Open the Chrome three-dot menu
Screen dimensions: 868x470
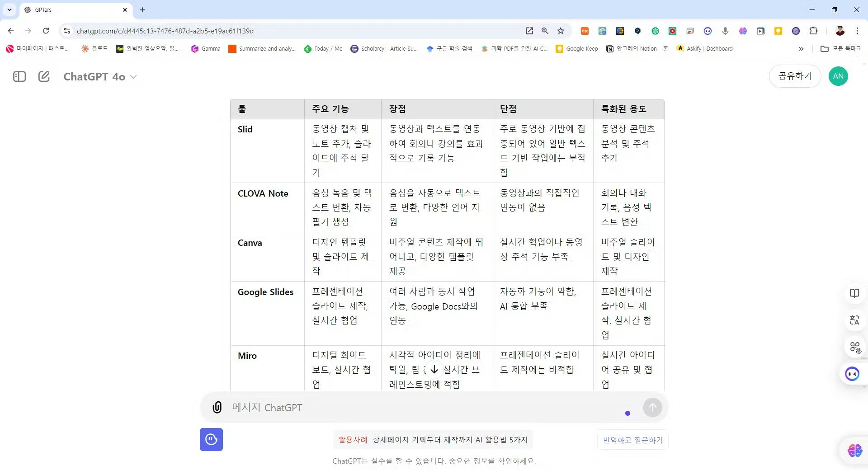[x=857, y=31]
